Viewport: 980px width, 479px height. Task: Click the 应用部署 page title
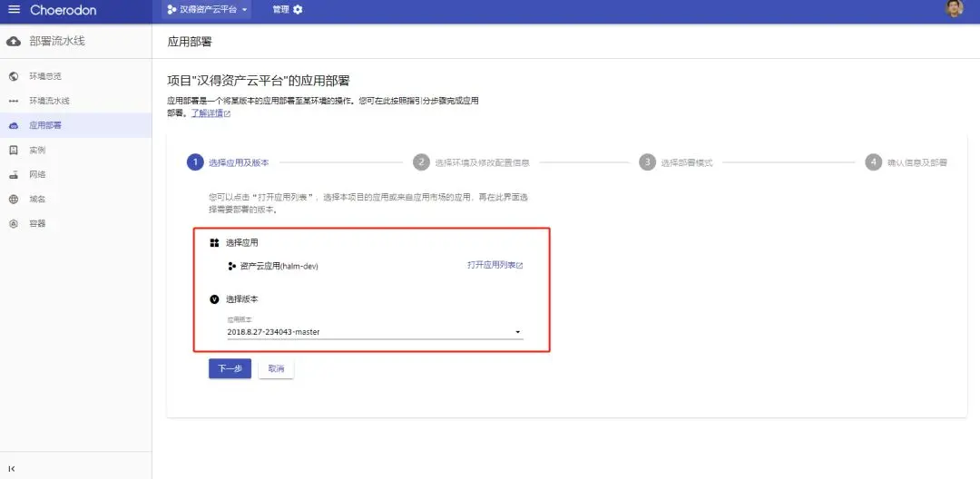click(x=190, y=42)
